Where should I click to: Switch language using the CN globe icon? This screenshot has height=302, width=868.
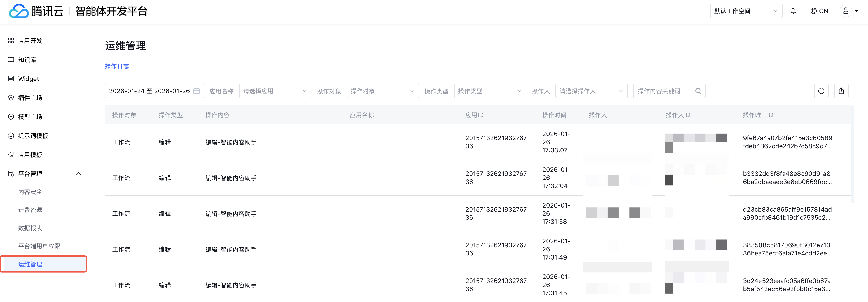(819, 11)
